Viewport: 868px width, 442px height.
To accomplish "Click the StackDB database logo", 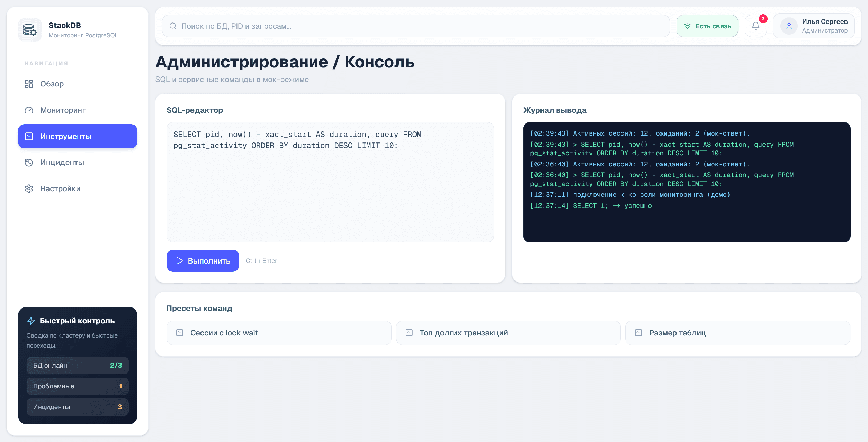I will pos(30,30).
